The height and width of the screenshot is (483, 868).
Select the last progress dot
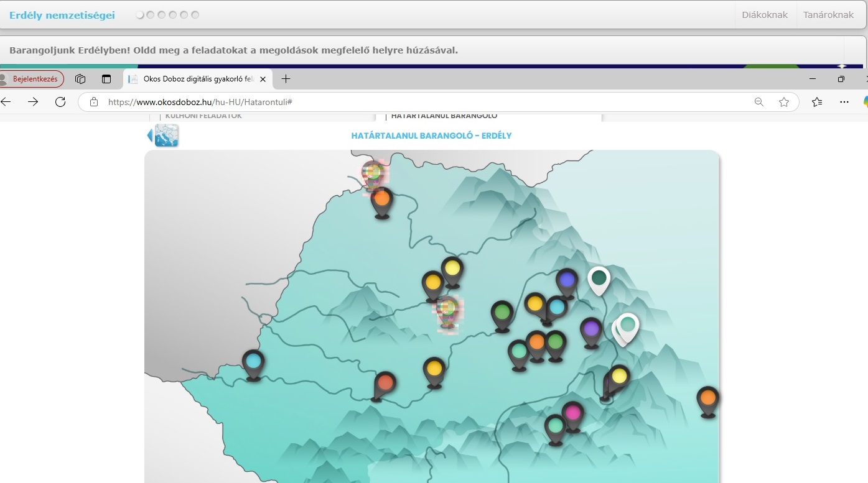(x=195, y=15)
